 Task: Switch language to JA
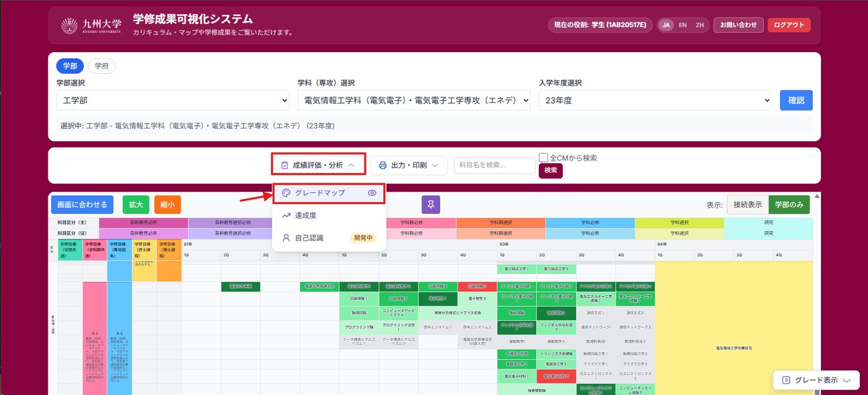[666, 25]
